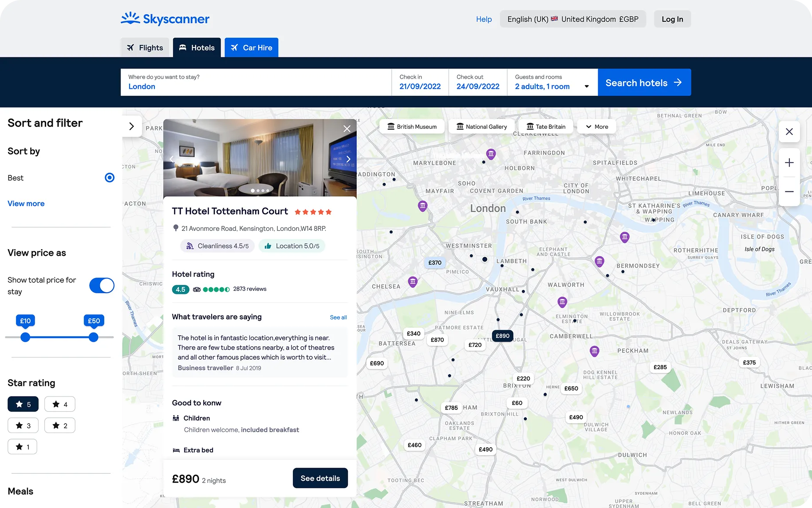Select the £460 map price marker

pos(414,445)
